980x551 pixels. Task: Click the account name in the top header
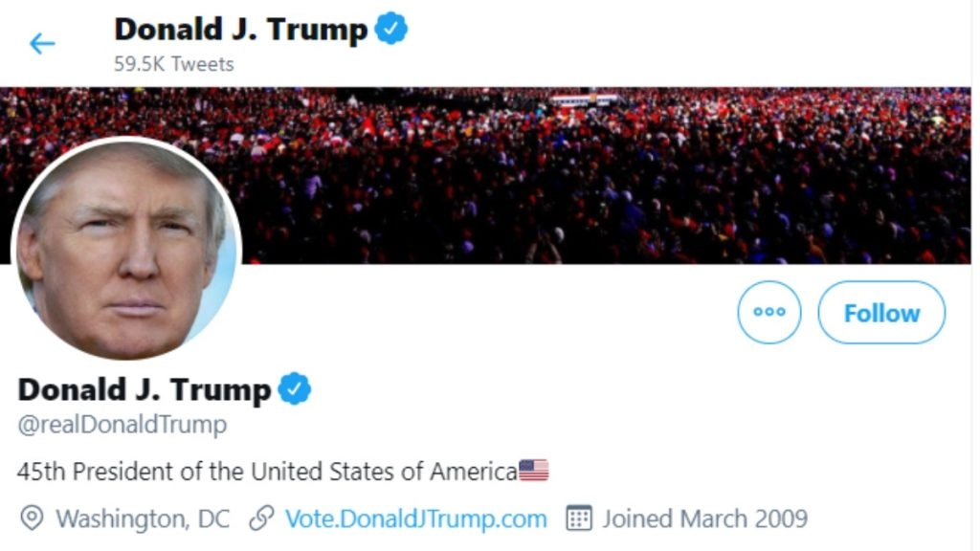coord(240,30)
